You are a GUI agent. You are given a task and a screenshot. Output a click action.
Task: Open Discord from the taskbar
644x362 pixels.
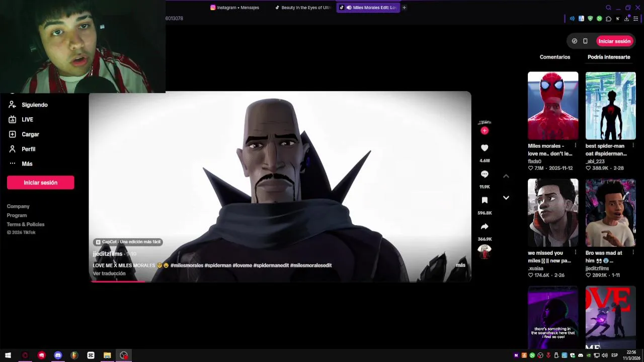[58, 355]
